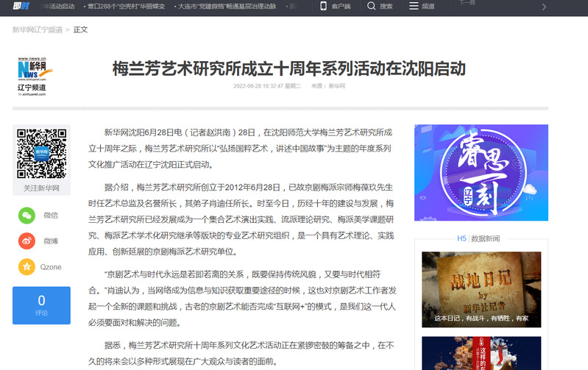Share article via the 微信 icon
This screenshot has height=370, width=588.
26,216
